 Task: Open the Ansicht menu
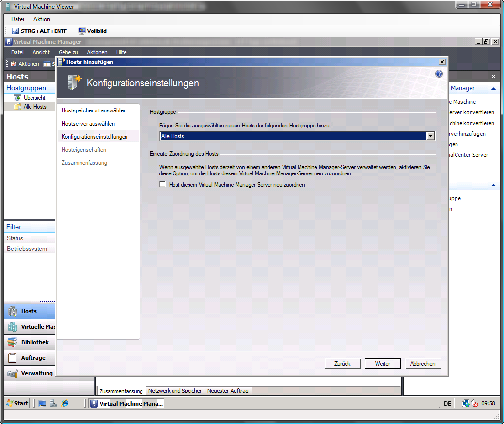[x=41, y=52]
